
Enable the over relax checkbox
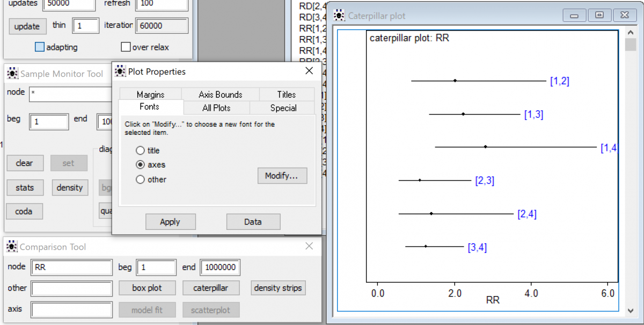(126, 47)
